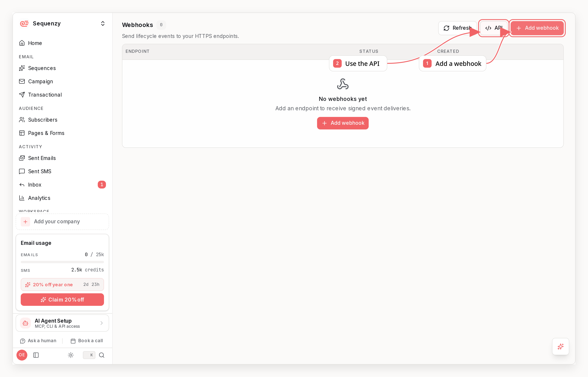Click the Inbox reply arrow icon

22,185
